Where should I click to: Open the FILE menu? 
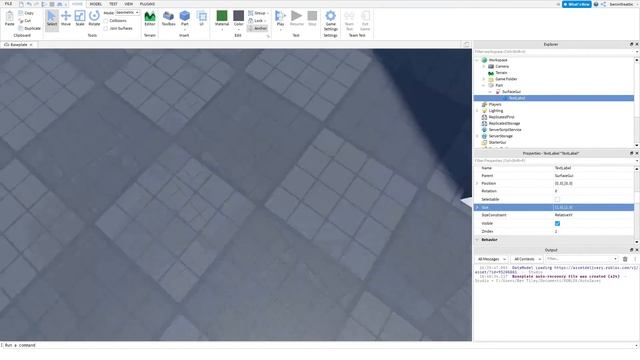8,4
